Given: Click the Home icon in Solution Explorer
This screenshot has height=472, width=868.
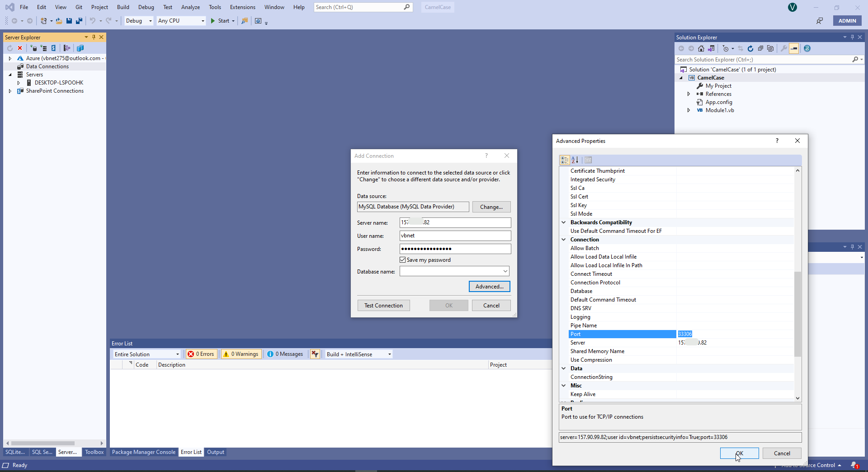Looking at the screenshot, I should [701, 48].
